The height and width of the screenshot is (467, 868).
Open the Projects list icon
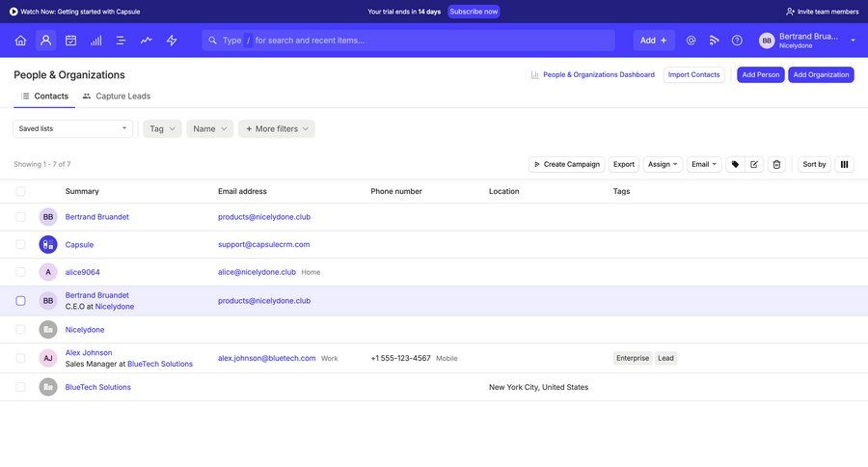pos(121,41)
